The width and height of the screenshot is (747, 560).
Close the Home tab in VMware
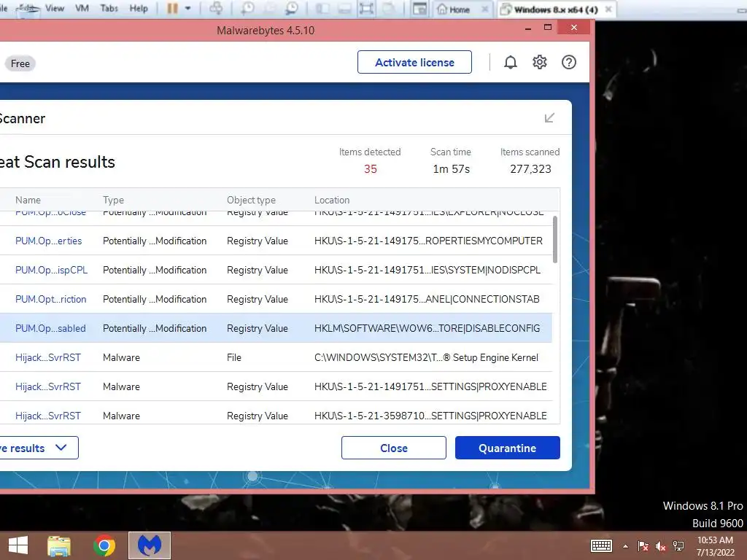click(x=484, y=9)
